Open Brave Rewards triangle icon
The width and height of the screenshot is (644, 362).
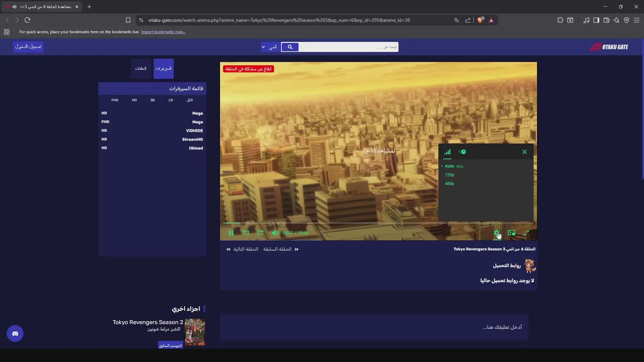click(x=491, y=20)
